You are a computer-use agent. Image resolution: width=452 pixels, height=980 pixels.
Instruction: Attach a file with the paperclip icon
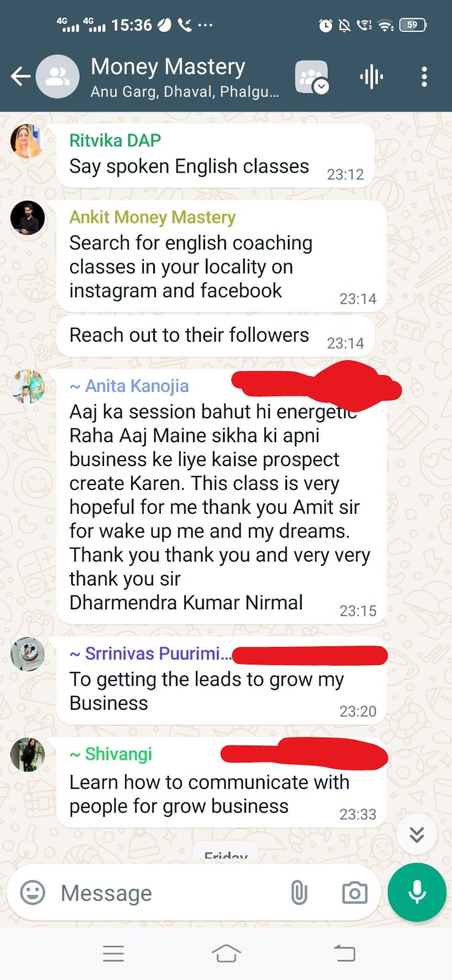click(299, 892)
